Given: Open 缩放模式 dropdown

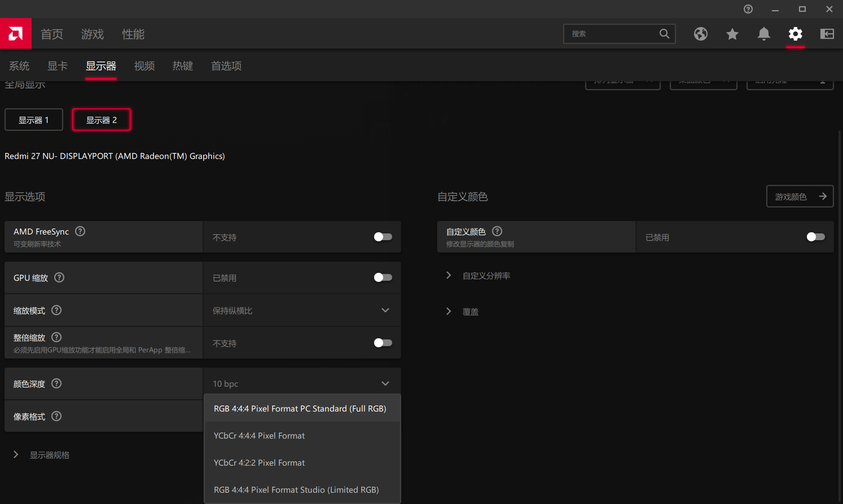Looking at the screenshot, I should pos(302,310).
